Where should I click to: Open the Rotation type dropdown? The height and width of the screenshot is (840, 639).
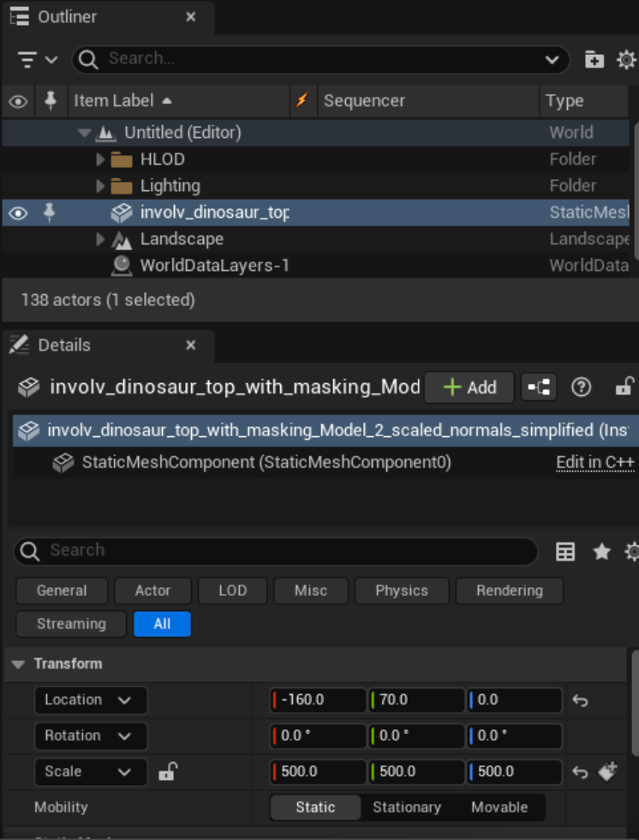pyautogui.click(x=91, y=736)
